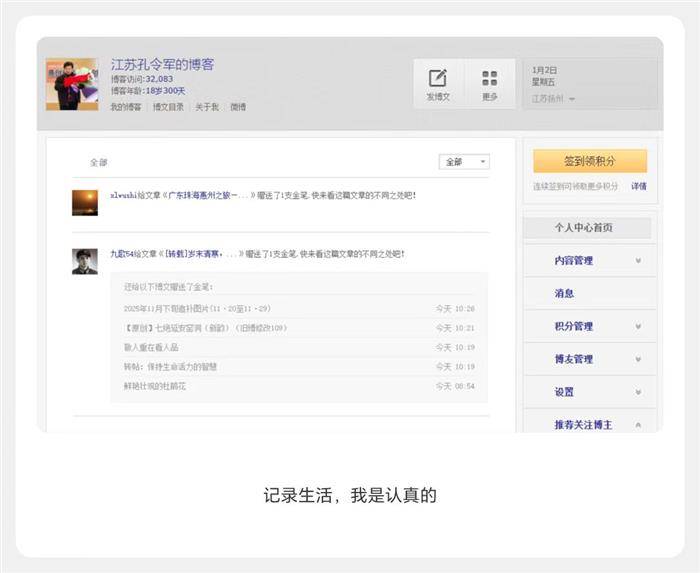Click the blog owner's profile photo

point(71,84)
